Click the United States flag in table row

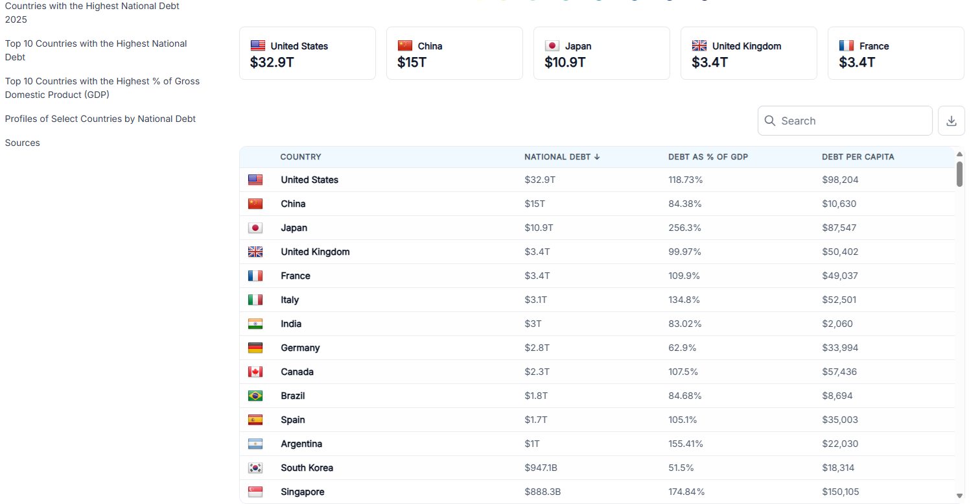click(x=255, y=180)
